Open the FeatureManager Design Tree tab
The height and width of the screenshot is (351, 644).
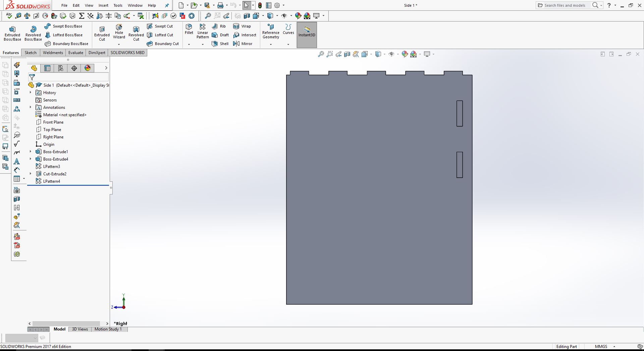(34, 68)
